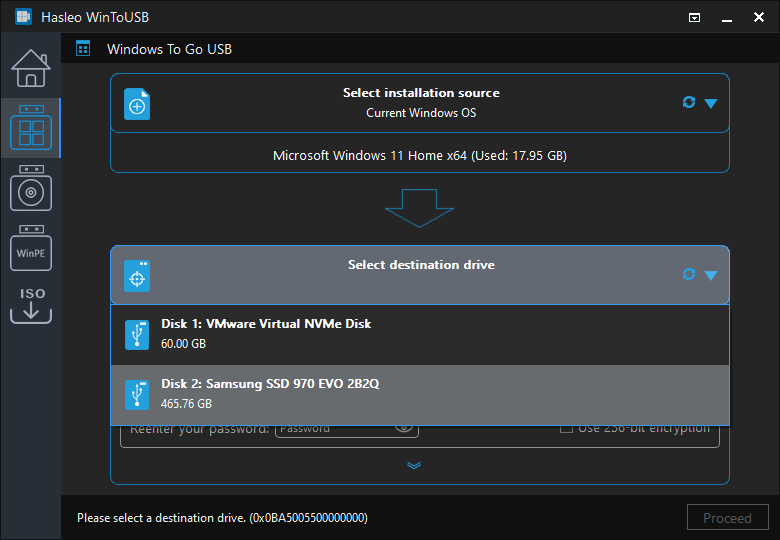Viewport: 780px width, 540px height.
Task: Select the Windows To Go USB sidebar icon
Action: point(31,128)
